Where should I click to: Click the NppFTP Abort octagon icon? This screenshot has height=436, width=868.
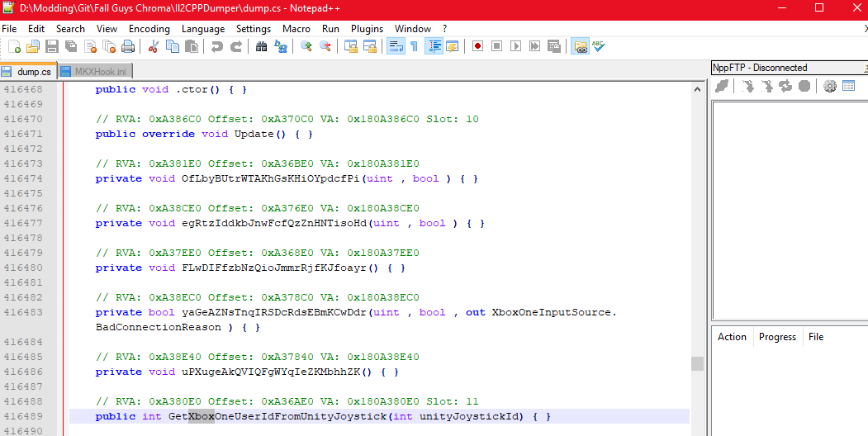(x=804, y=87)
